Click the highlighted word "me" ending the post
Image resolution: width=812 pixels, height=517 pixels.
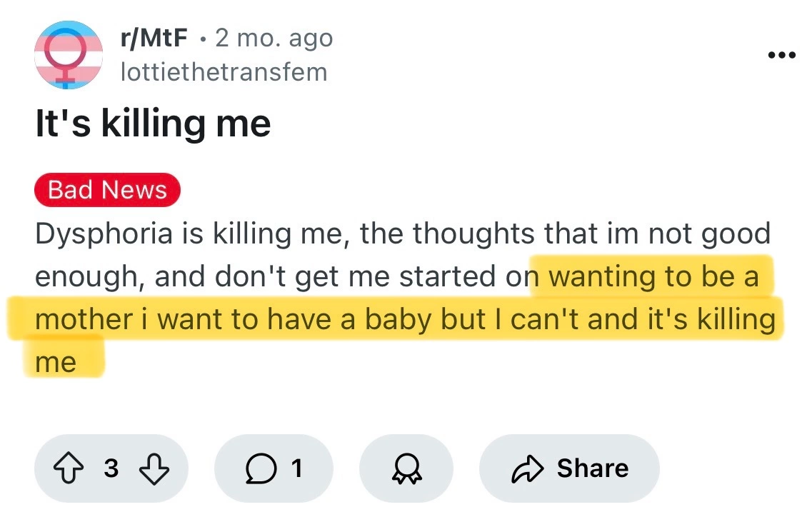56,363
